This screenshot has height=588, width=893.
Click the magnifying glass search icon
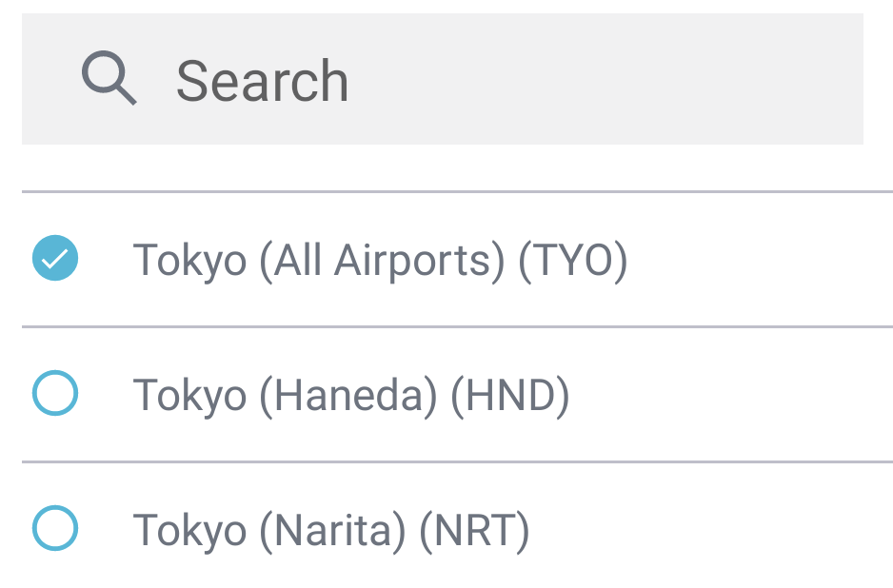tap(109, 78)
